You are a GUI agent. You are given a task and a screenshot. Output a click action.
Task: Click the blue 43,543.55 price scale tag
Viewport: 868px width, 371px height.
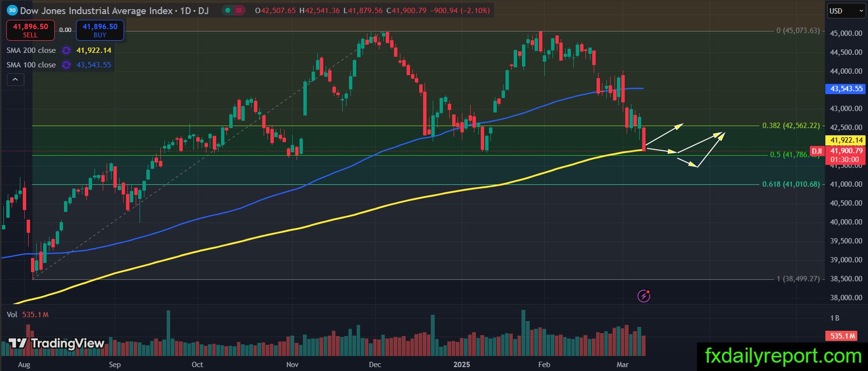coord(846,89)
